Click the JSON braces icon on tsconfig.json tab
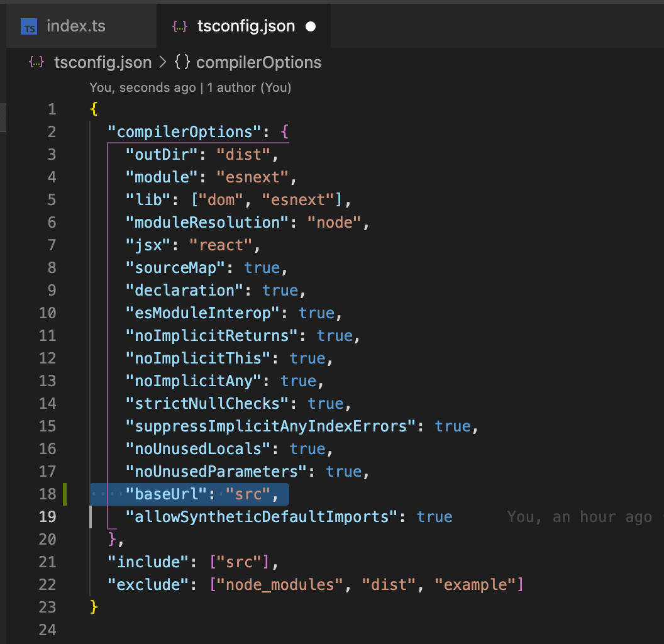This screenshot has width=664, height=644. point(180,27)
